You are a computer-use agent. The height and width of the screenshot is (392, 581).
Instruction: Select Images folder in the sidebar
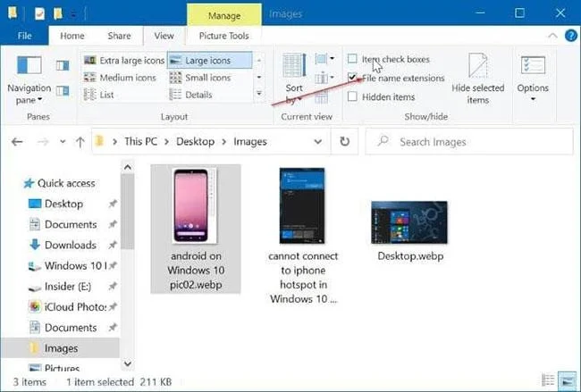[x=61, y=348]
